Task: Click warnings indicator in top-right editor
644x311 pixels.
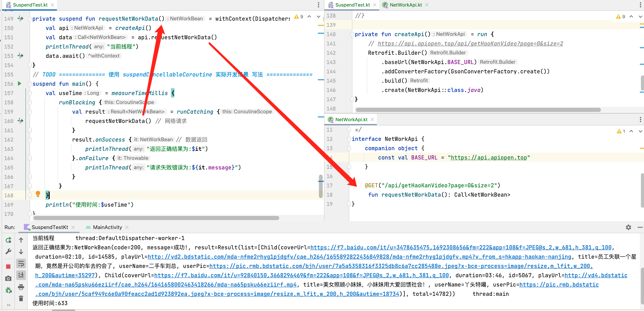Action: [x=621, y=17]
